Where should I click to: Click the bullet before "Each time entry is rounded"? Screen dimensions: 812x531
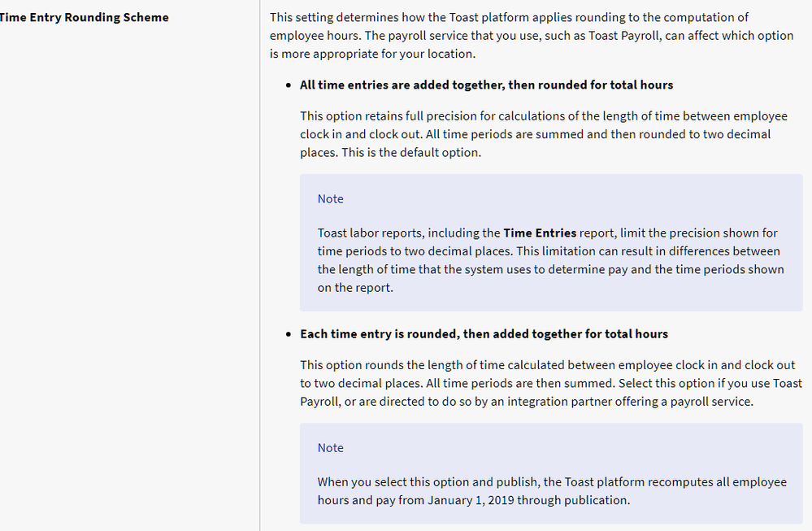click(289, 334)
